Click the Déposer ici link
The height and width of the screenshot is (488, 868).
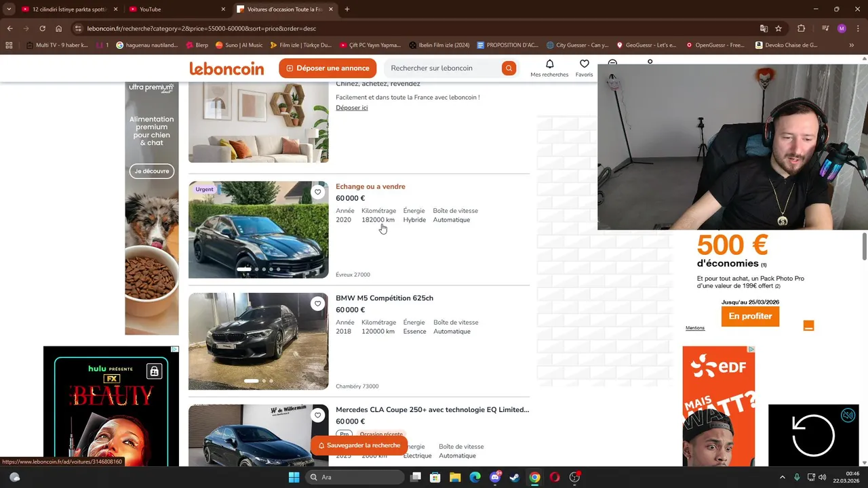coord(351,108)
